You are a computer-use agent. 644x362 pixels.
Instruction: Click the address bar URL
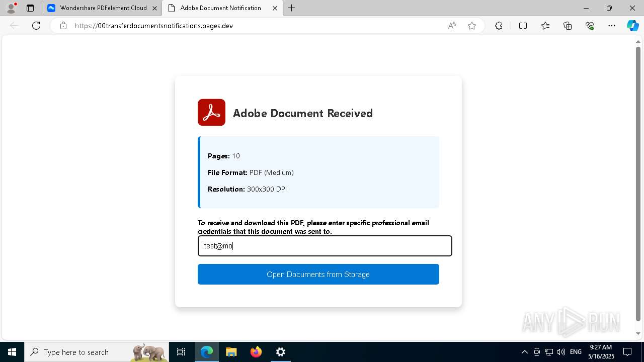click(x=154, y=26)
